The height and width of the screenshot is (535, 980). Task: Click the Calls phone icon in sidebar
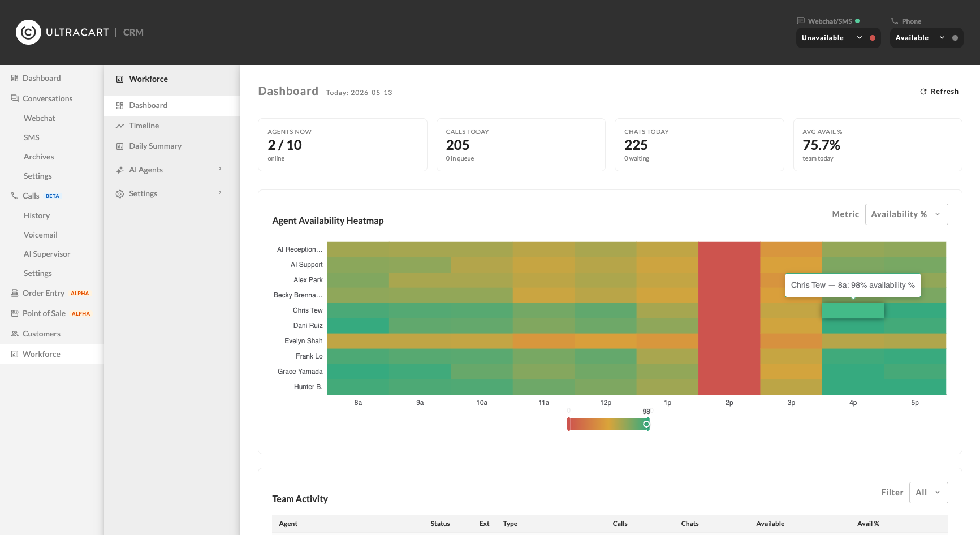point(15,196)
